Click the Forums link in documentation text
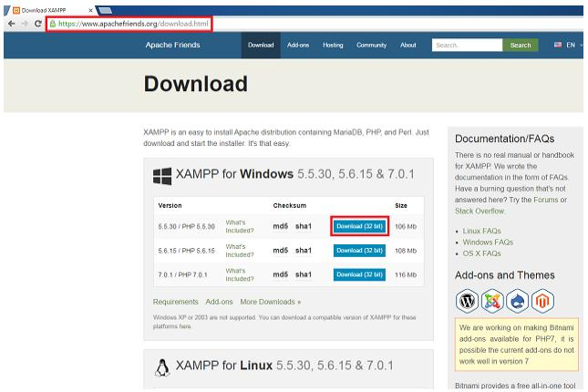Image resolution: width=588 pixels, height=392 pixels. point(546,200)
